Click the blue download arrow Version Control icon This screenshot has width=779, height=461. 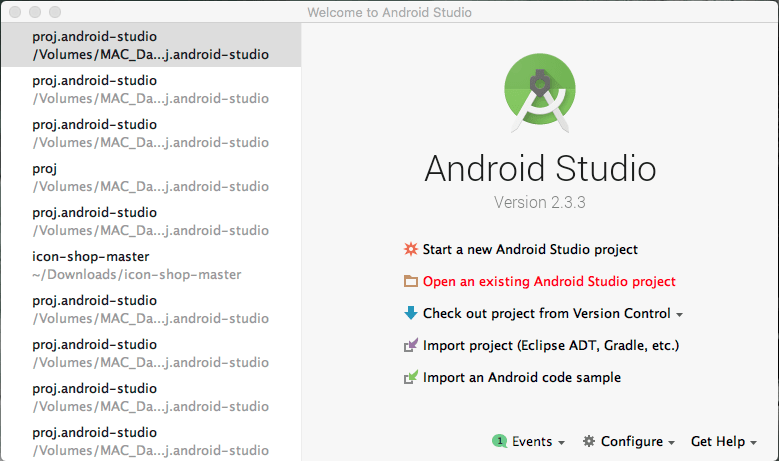410,313
